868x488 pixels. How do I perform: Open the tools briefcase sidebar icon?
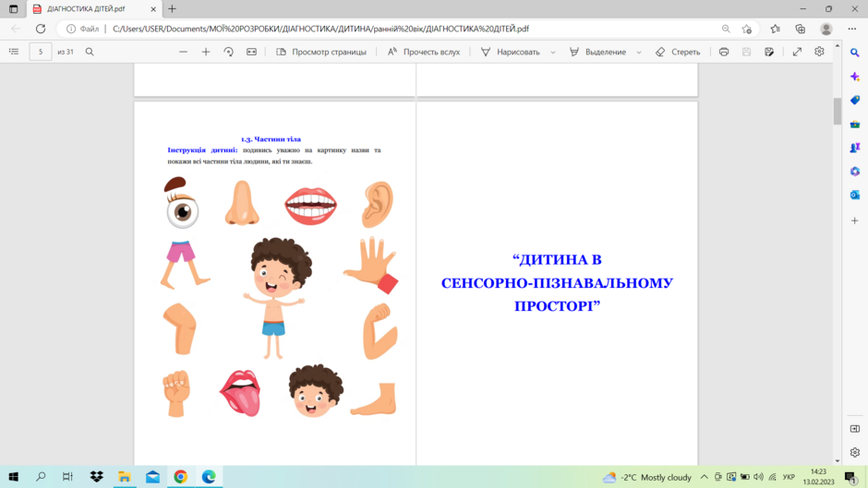click(855, 124)
